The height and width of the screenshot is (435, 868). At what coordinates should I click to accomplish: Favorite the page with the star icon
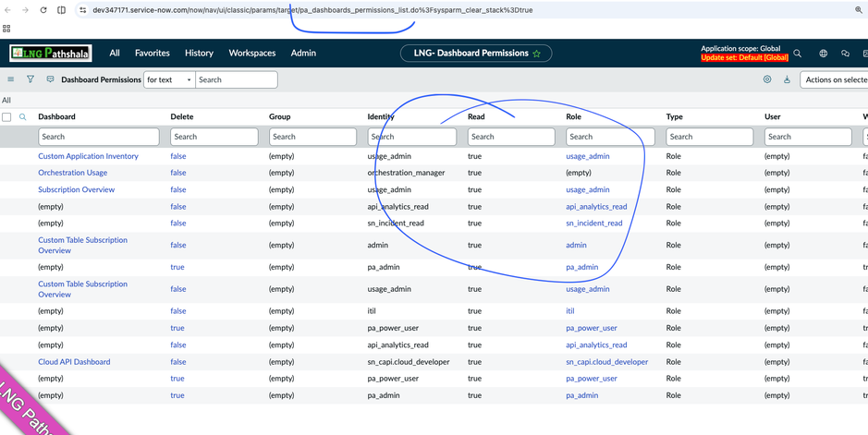coord(536,54)
